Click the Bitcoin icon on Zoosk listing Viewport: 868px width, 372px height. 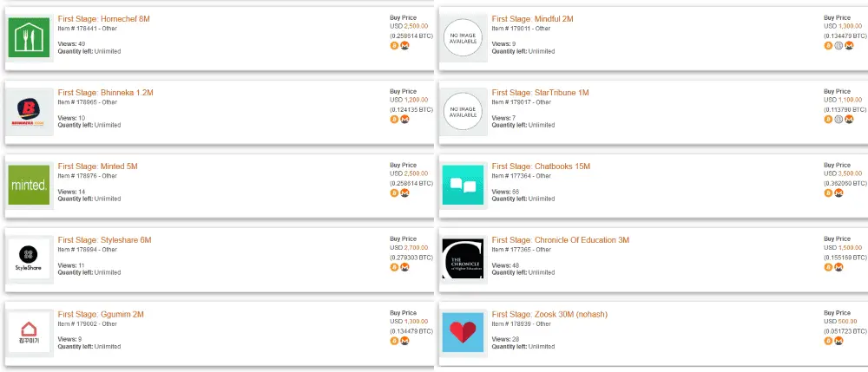coord(829,341)
